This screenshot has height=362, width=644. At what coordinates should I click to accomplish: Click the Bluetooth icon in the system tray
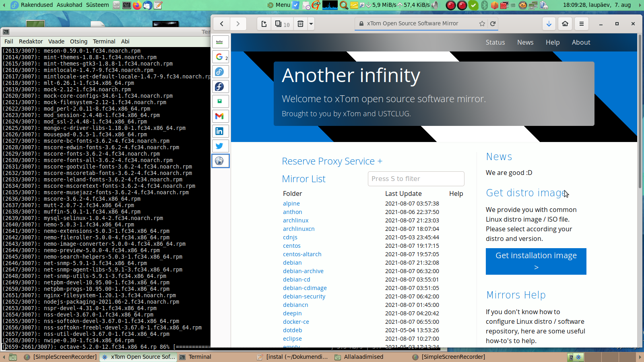[x=485, y=5]
